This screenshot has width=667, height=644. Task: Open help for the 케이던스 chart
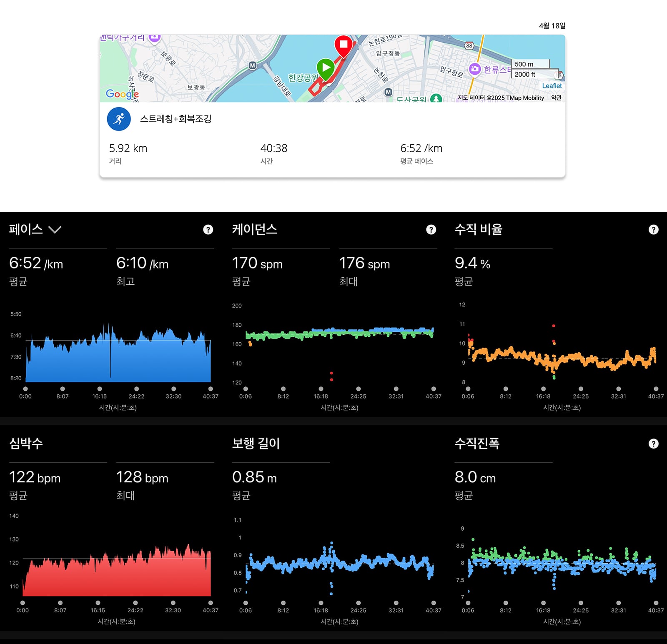[431, 230]
